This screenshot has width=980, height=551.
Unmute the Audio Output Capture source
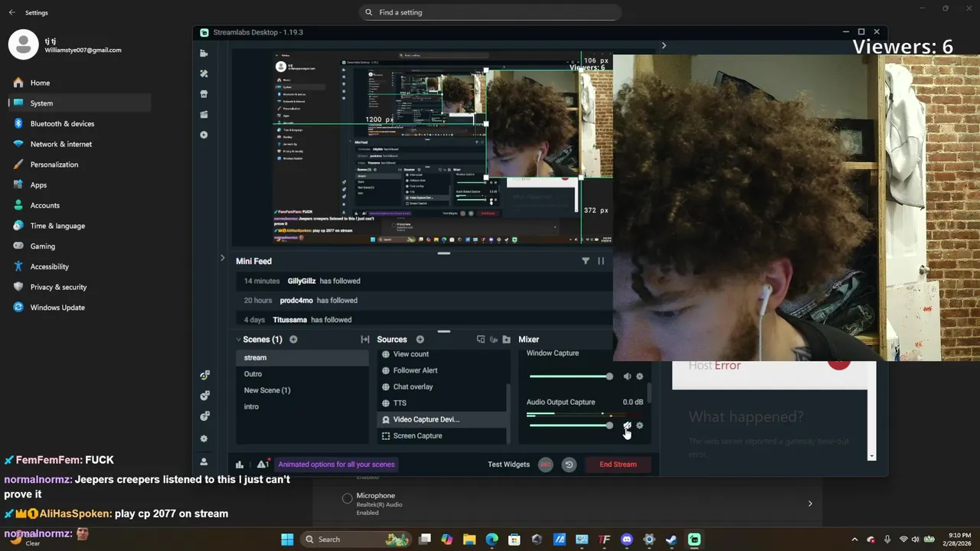tap(627, 425)
